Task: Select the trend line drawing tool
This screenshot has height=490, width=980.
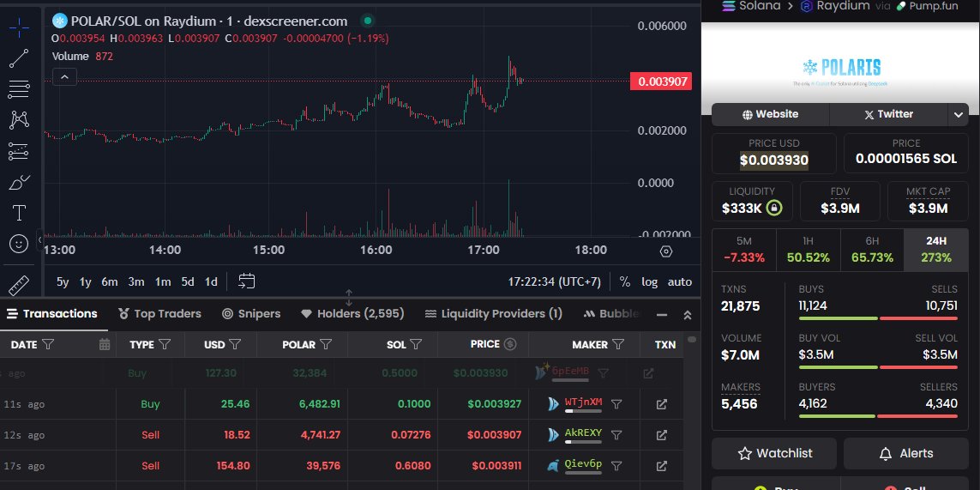Action: [x=19, y=58]
